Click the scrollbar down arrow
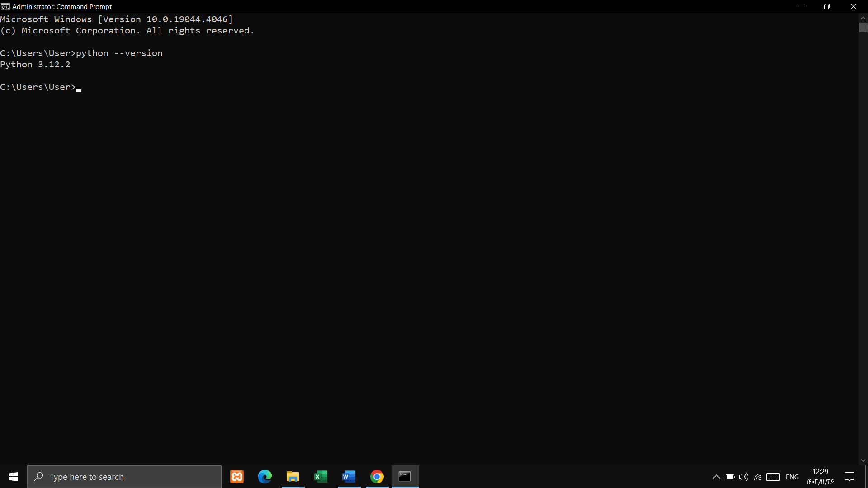Viewport: 868px width, 488px height. coord(863,461)
